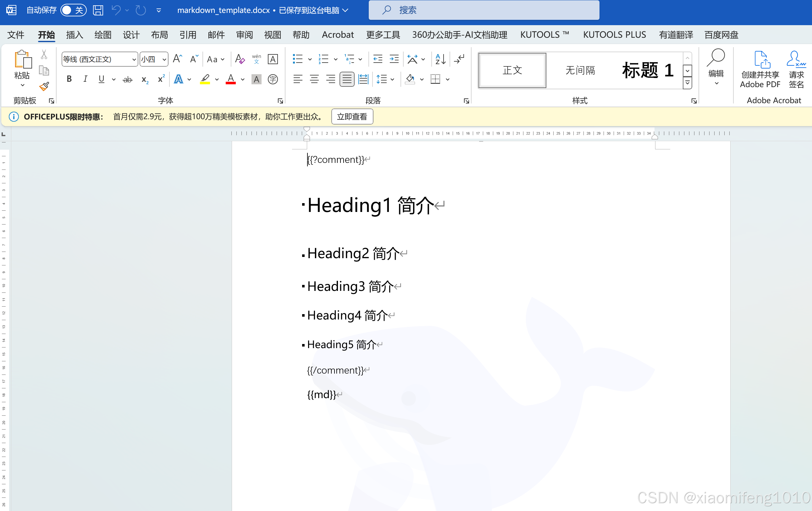This screenshot has width=812, height=511.
Task: Apply the red font color swatch
Action: (231, 80)
